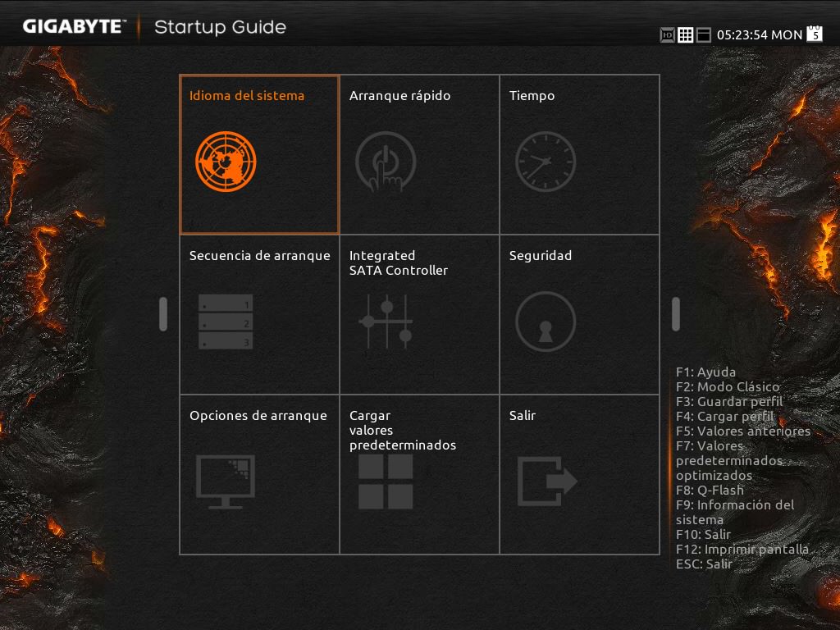Click the 'Tiempo' tile label
The width and height of the screenshot is (840, 630).
[x=532, y=96]
